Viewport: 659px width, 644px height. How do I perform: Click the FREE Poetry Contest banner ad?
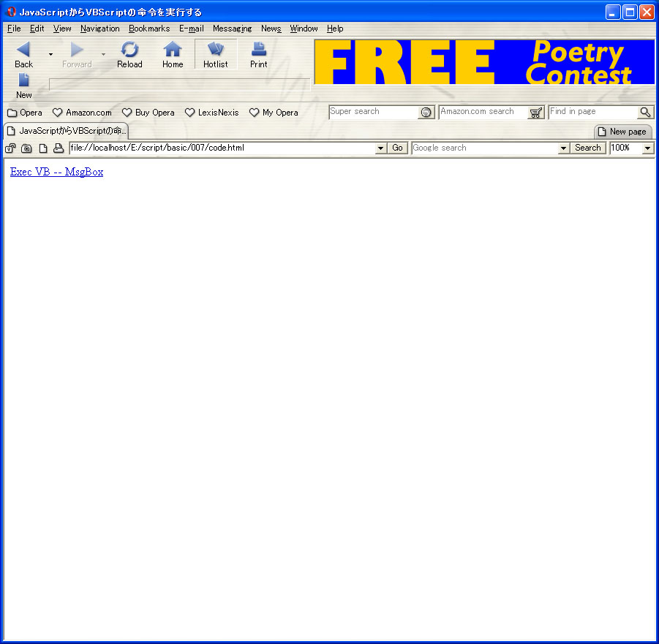pyautogui.click(x=485, y=61)
